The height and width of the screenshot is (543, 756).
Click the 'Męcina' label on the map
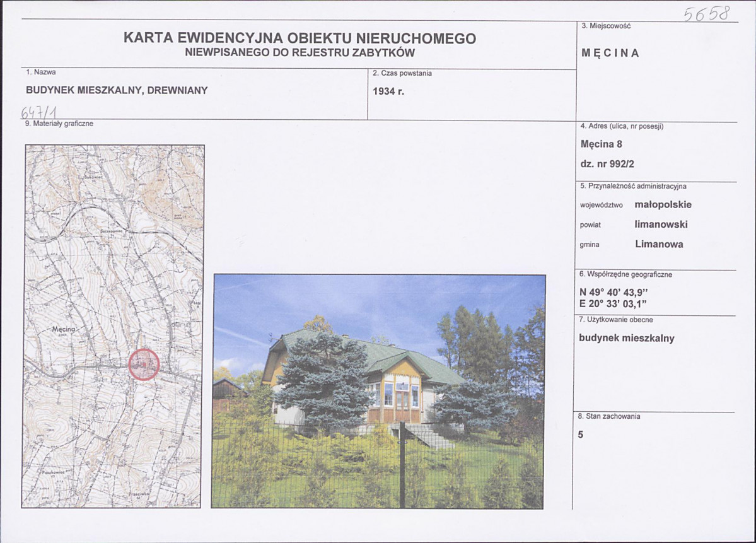click(64, 329)
